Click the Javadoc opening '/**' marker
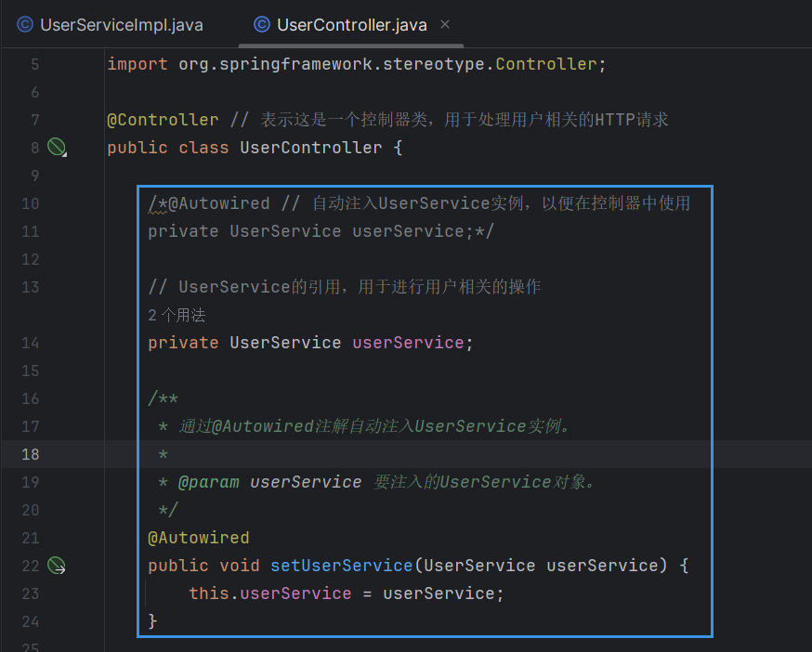This screenshot has width=812, height=652. (163, 398)
